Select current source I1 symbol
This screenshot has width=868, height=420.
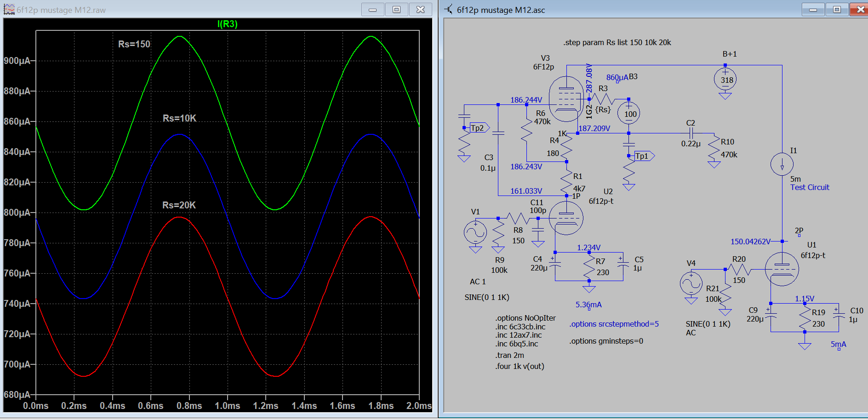(x=782, y=164)
